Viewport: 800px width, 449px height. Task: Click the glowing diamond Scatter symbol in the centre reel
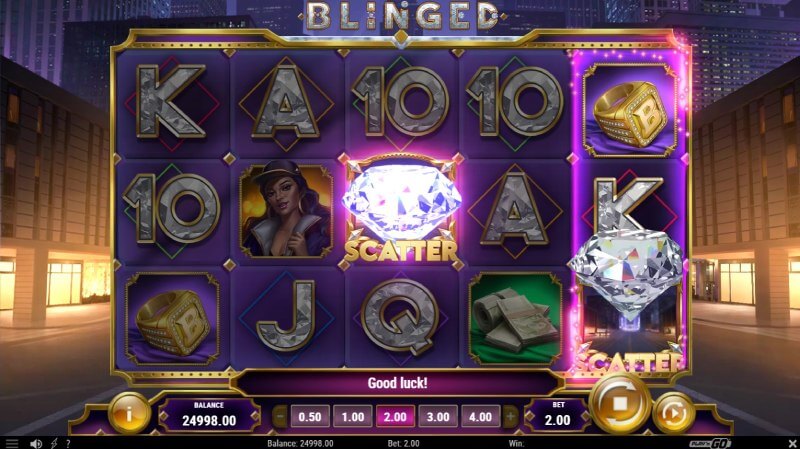pyautogui.click(x=401, y=211)
